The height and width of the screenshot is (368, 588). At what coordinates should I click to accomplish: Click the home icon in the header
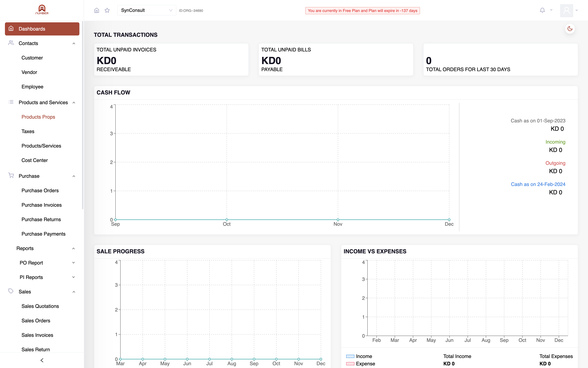pyautogui.click(x=96, y=10)
